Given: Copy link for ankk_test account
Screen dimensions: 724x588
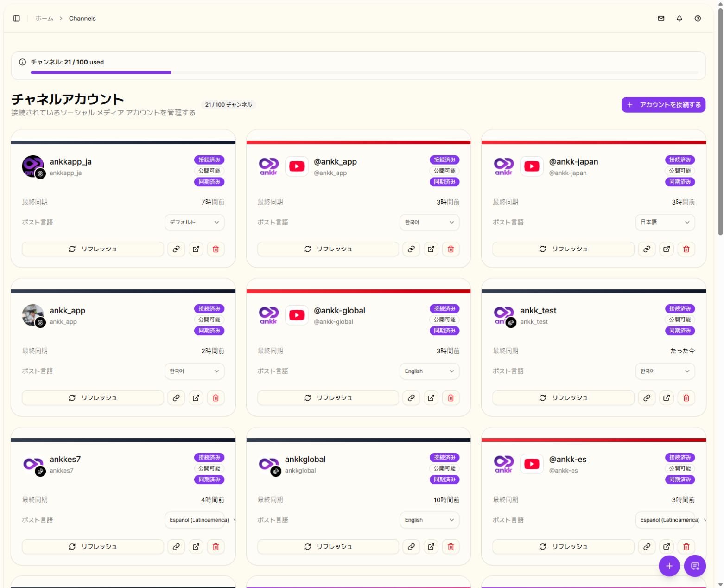Looking at the screenshot, I should (x=647, y=398).
